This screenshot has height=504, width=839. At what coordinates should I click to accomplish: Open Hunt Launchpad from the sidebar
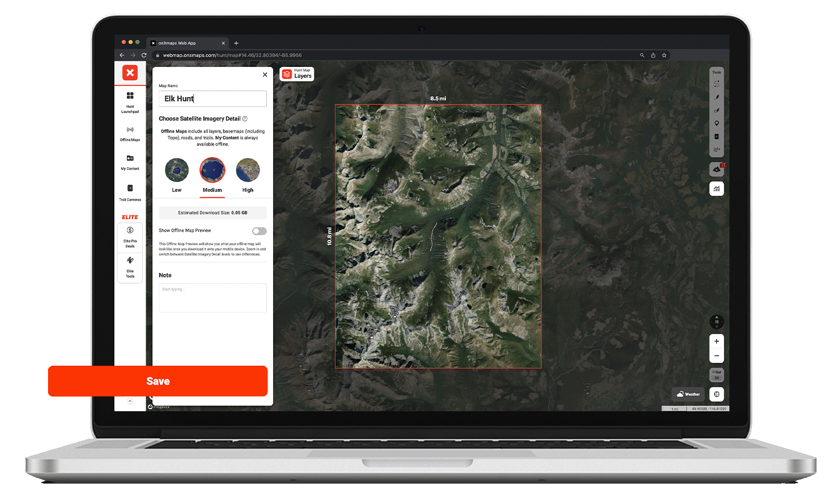[x=130, y=102]
